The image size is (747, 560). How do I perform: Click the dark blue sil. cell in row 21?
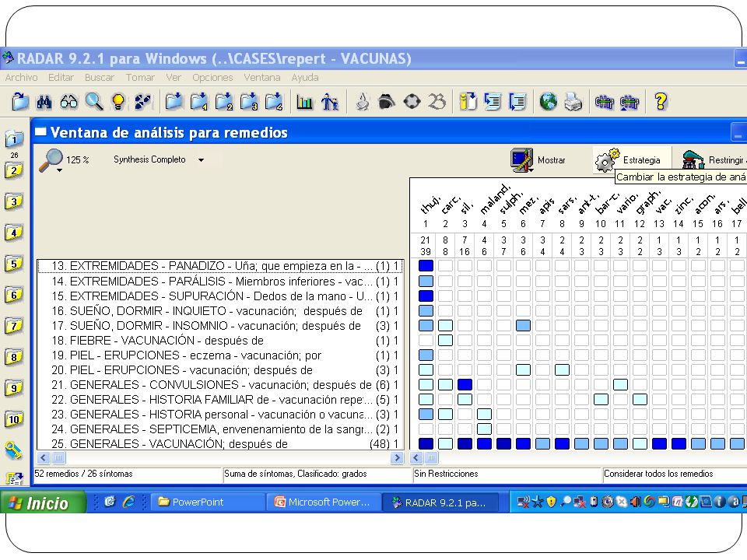tap(465, 385)
